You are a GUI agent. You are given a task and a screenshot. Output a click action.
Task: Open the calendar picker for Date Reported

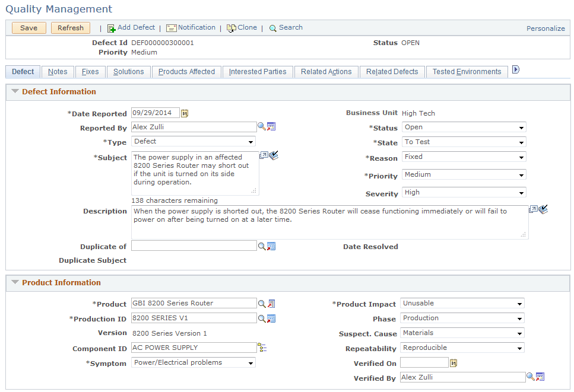pyautogui.click(x=184, y=113)
